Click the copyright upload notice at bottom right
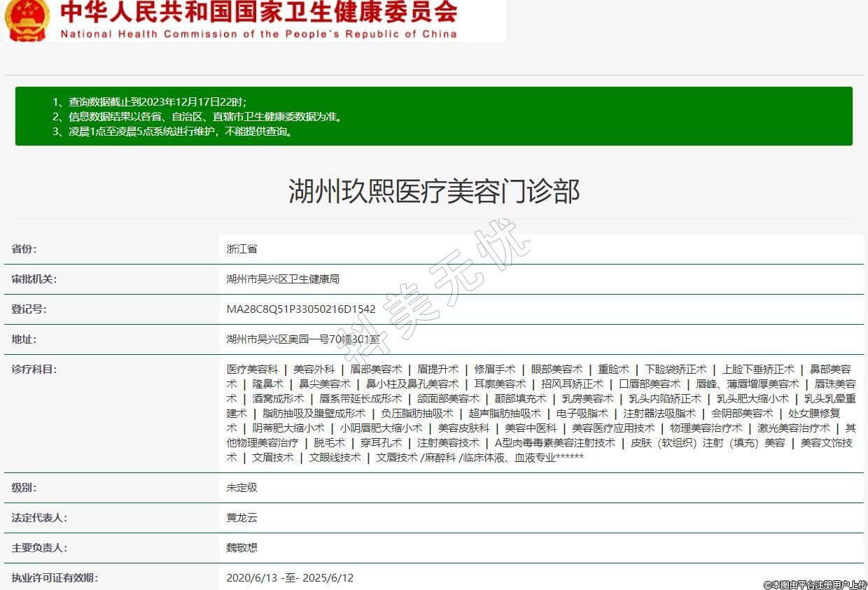The height and width of the screenshot is (590, 868). (815, 584)
